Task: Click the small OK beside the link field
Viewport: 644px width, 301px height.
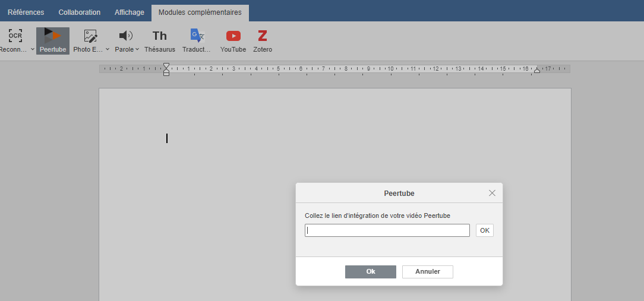Action: pyautogui.click(x=485, y=230)
